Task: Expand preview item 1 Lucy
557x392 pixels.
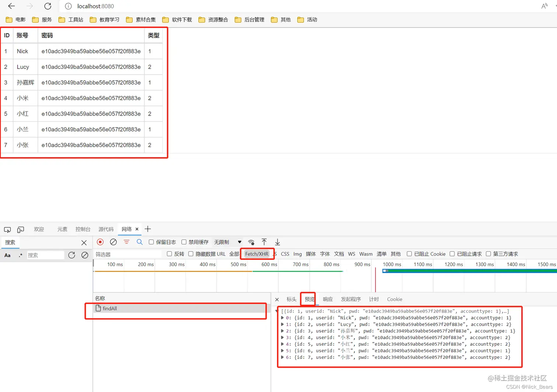Action: click(x=283, y=324)
